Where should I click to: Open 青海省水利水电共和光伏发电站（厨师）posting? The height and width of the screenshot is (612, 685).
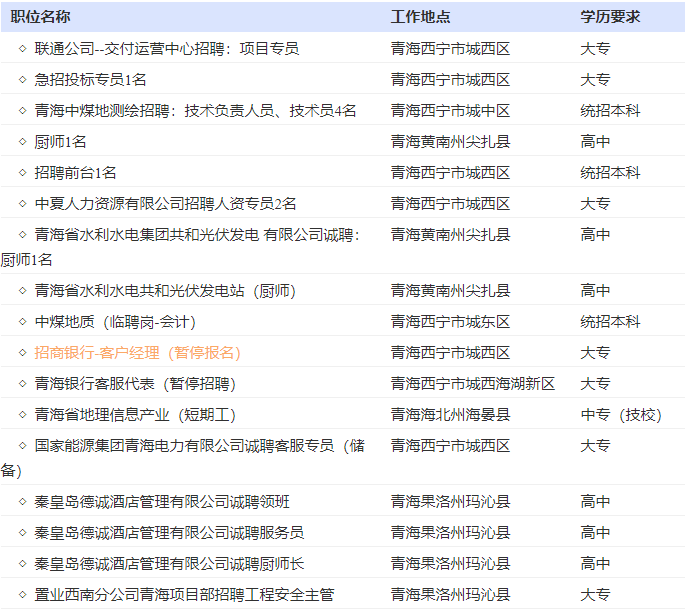pyautogui.click(x=165, y=291)
